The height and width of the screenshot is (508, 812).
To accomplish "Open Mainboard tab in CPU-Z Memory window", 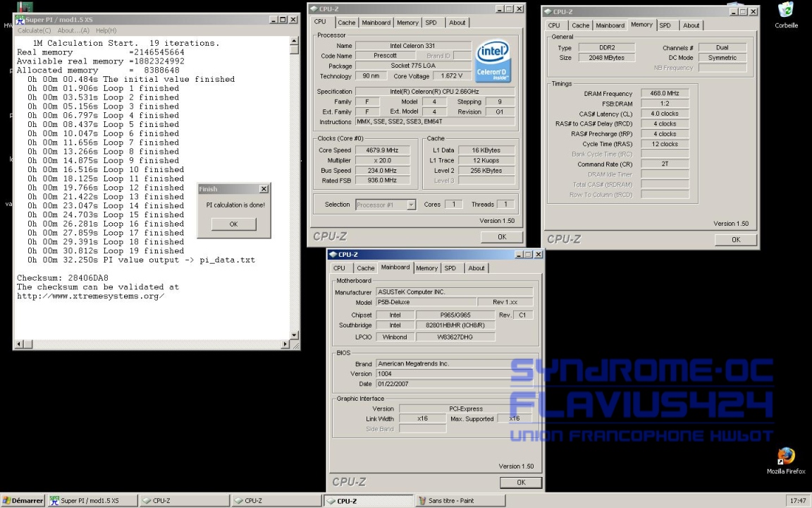I will point(610,25).
